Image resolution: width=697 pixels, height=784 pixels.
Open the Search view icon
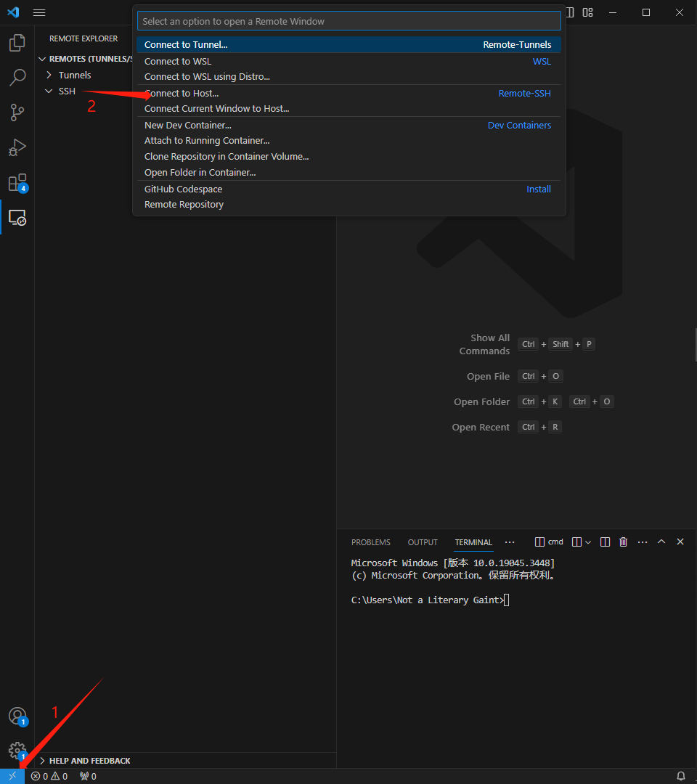[x=17, y=78]
